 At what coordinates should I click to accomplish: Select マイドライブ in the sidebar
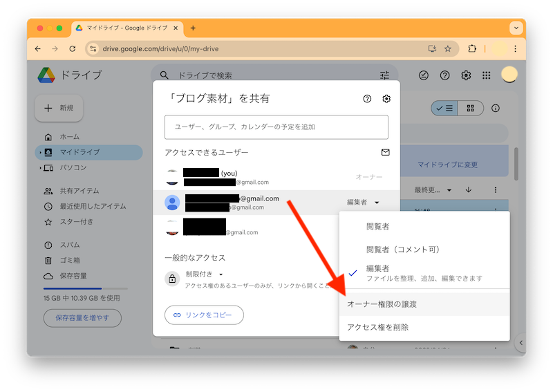89,152
